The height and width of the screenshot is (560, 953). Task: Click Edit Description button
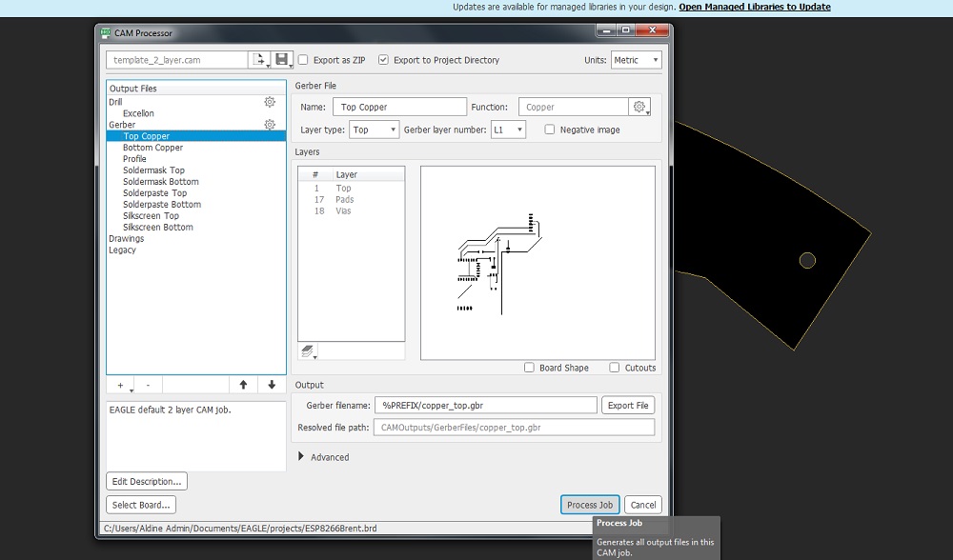pyautogui.click(x=147, y=481)
